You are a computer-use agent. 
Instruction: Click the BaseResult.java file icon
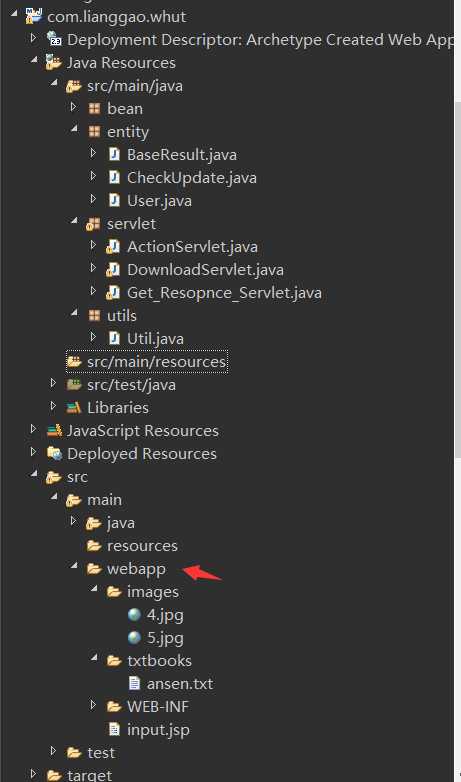click(114, 155)
